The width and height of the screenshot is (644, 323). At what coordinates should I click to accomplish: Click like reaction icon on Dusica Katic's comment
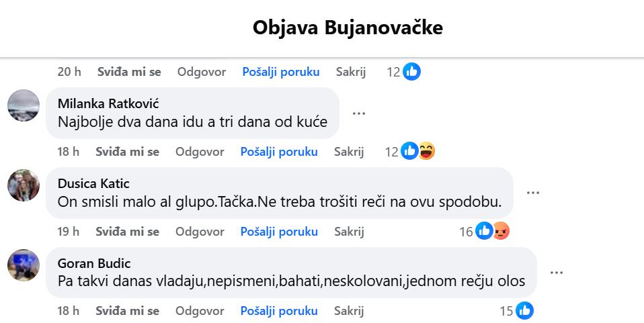pyautogui.click(x=484, y=232)
